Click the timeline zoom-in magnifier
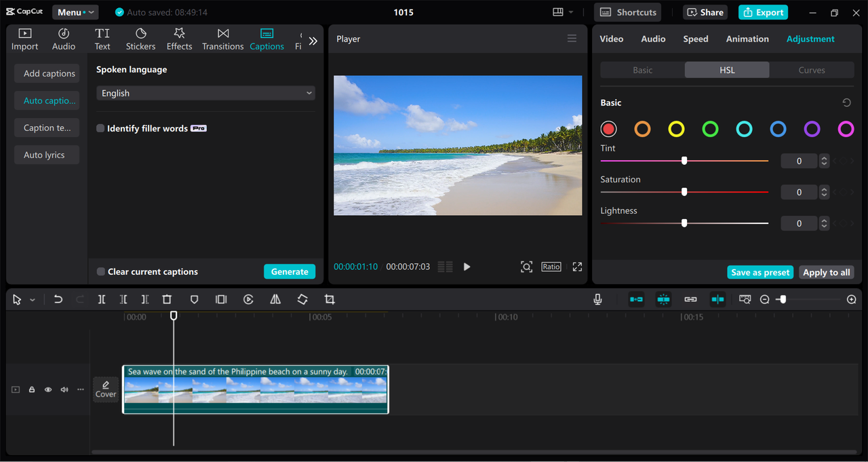 point(852,299)
